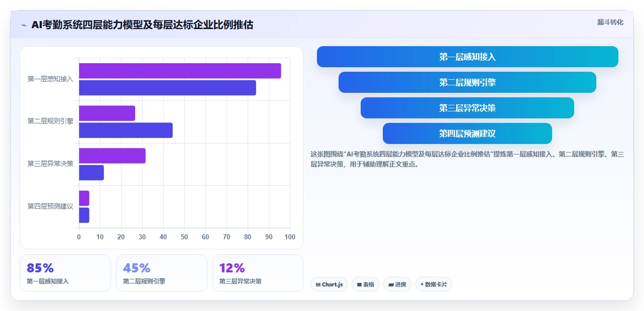644x311 pixels.
Task: Click the 第二层规则引擎 funnel stage
Action: click(468, 82)
